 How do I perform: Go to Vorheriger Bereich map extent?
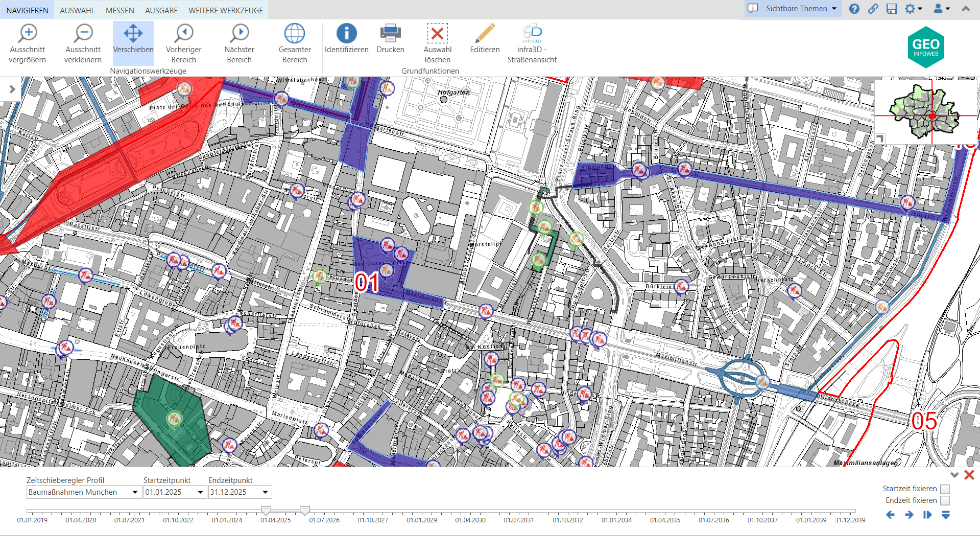coord(184,43)
